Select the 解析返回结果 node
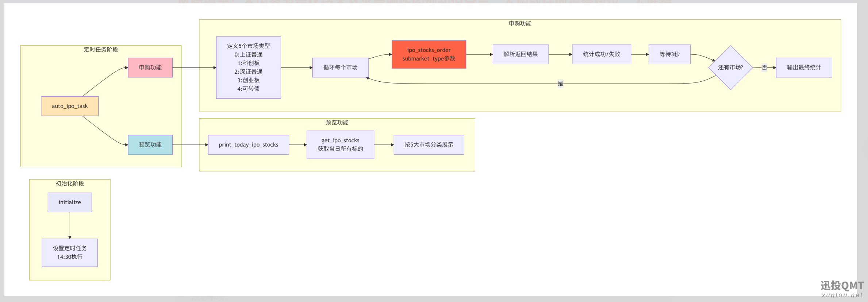 coord(521,54)
